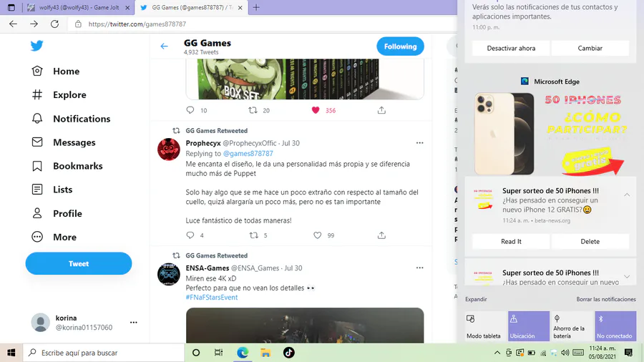Click the Following button for GG Games
This screenshot has height=362, width=644.
tap(401, 47)
